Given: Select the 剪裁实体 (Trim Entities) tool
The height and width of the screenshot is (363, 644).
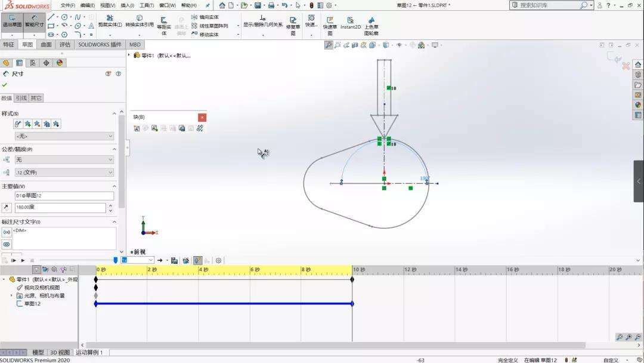Looking at the screenshot, I should click(109, 18).
